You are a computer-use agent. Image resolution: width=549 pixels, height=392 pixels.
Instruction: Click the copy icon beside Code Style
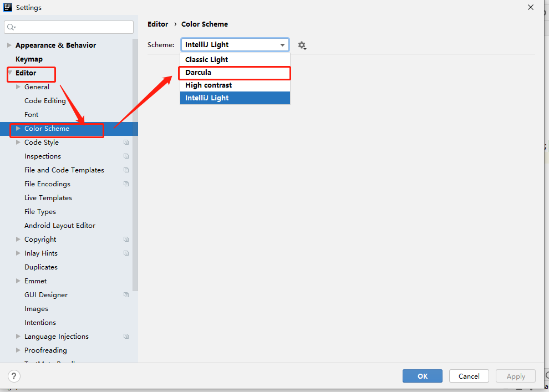[126, 142]
